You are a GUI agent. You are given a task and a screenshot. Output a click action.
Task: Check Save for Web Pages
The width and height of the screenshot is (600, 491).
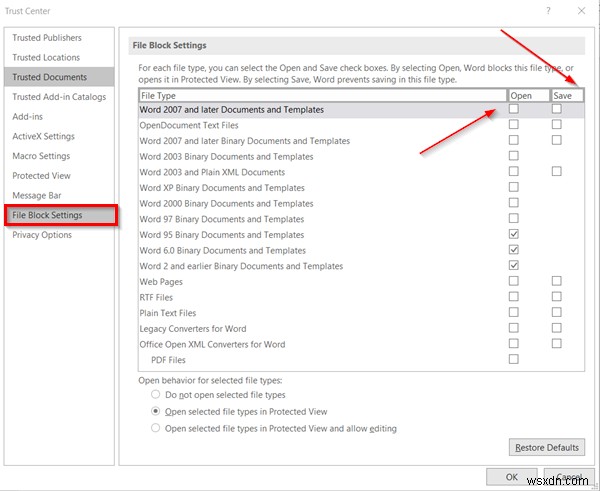click(556, 281)
